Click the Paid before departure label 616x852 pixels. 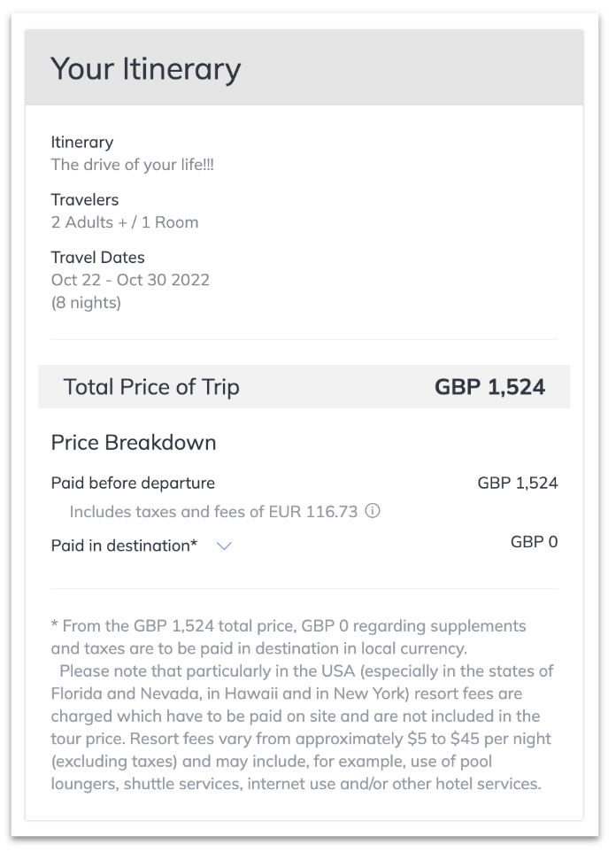(133, 483)
